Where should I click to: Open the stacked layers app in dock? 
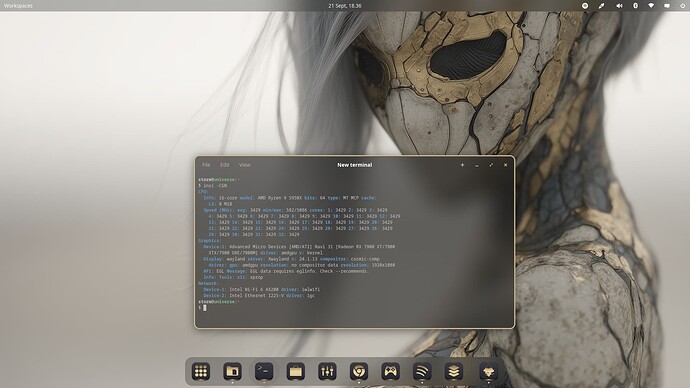[x=454, y=372]
